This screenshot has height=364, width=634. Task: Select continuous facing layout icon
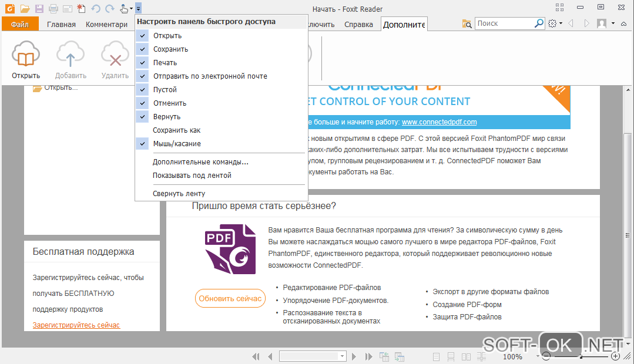click(x=481, y=357)
